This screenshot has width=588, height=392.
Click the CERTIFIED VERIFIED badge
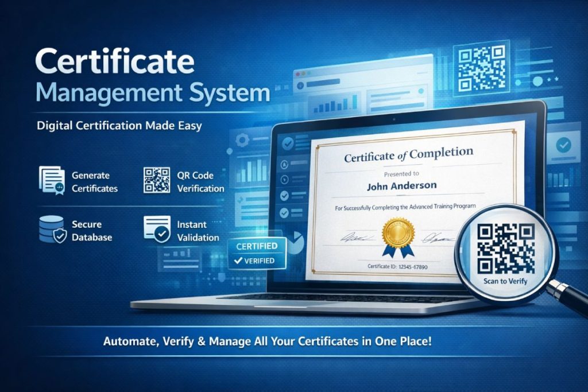coord(257,253)
